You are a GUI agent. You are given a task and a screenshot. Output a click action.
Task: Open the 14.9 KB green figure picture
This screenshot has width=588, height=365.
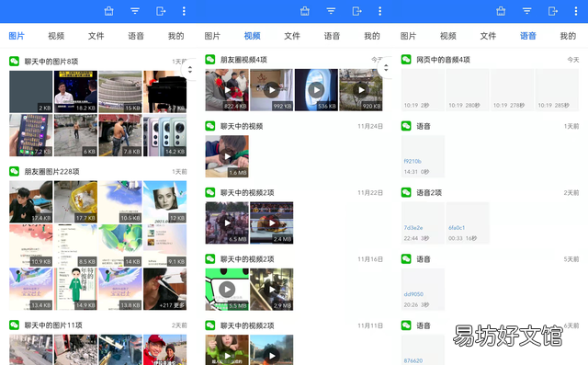75,290
